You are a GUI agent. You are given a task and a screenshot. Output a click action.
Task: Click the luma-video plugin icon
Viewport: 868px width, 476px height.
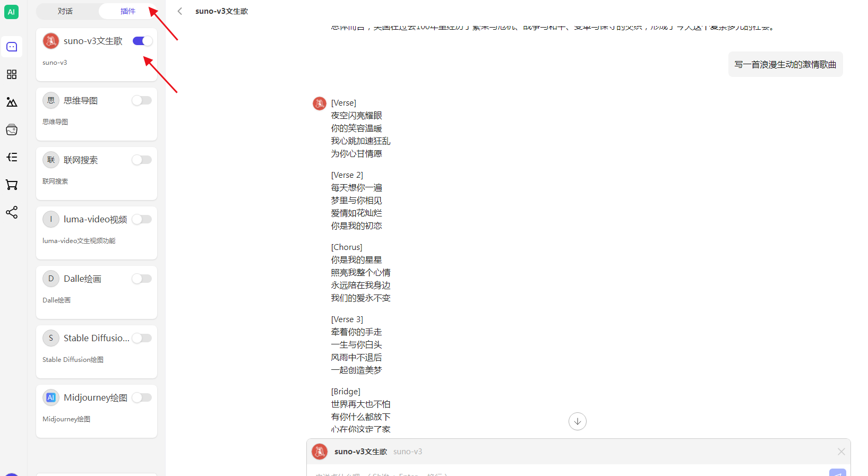coord(51,219)
